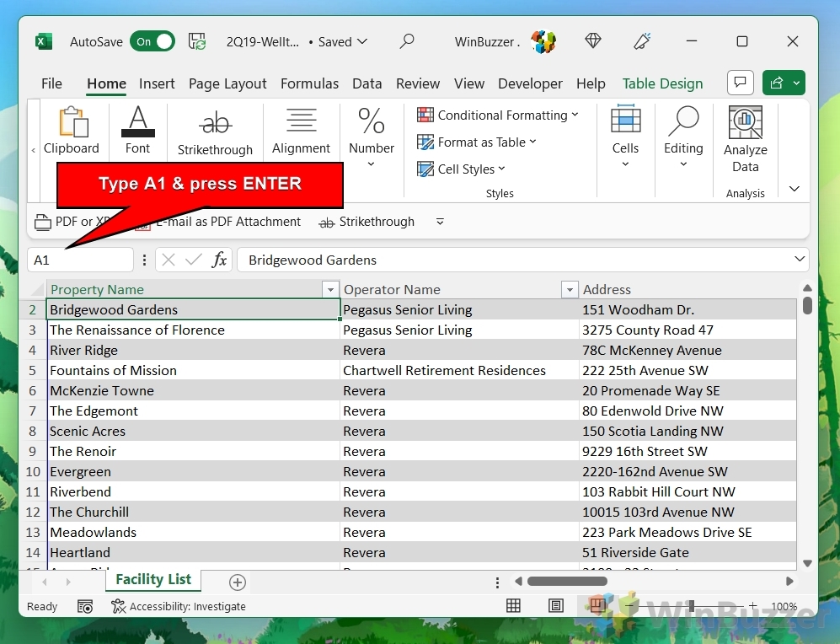Click the macro recording status bar icon
840x644 pixels.
point(85,606)
